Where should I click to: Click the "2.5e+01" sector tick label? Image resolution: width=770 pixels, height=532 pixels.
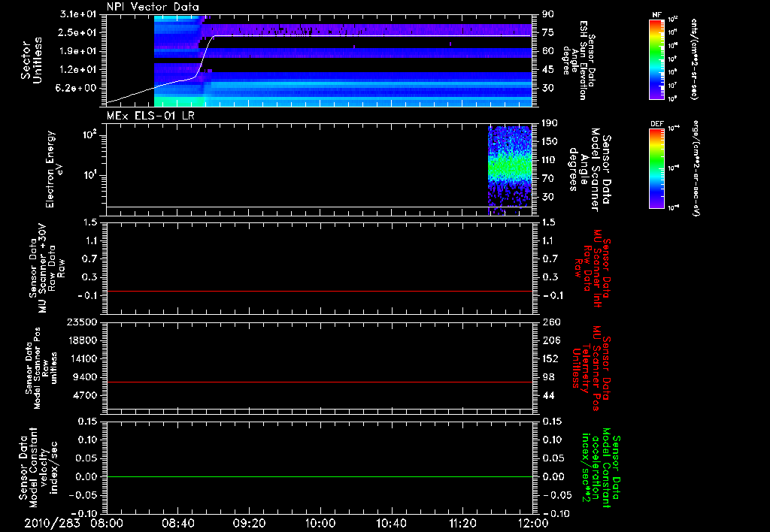pyautogui.click(x=77, y=32)
